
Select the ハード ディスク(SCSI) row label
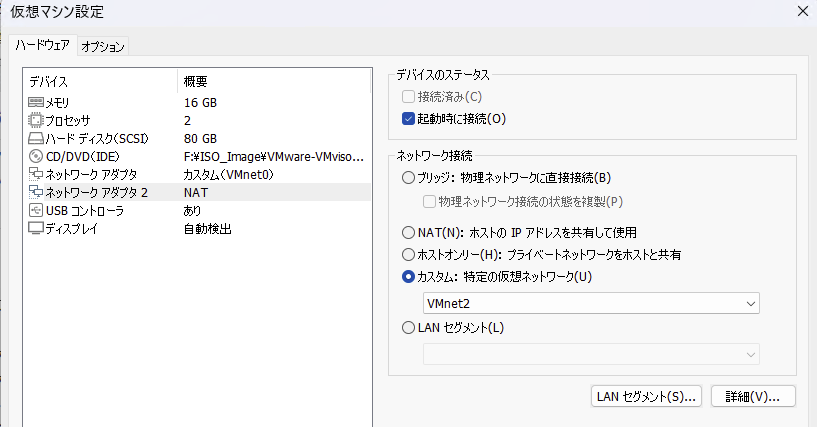(x=97, y=139)
